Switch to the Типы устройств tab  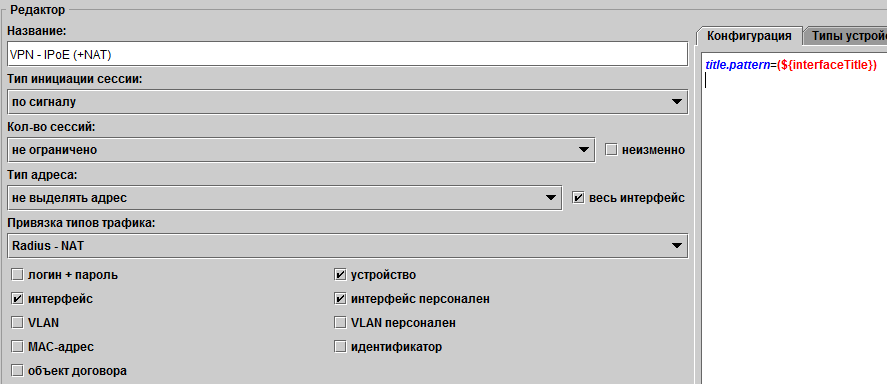(845, 36)
